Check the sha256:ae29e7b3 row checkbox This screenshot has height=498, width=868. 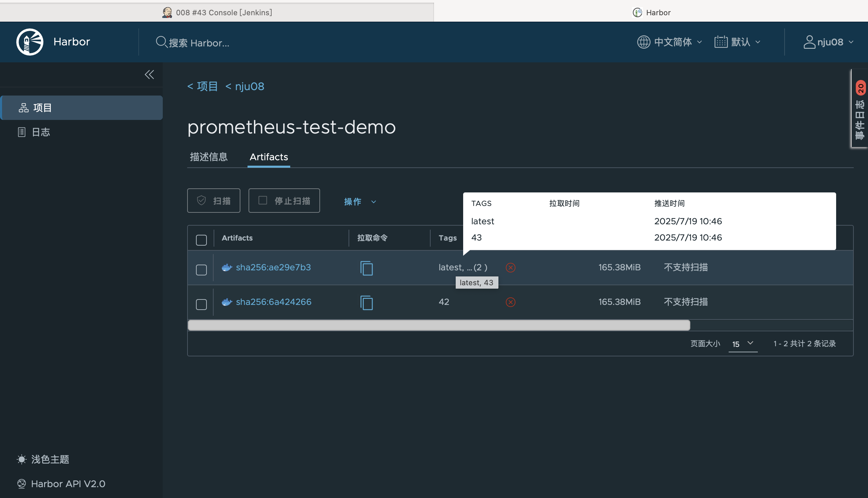click(201, 270)
